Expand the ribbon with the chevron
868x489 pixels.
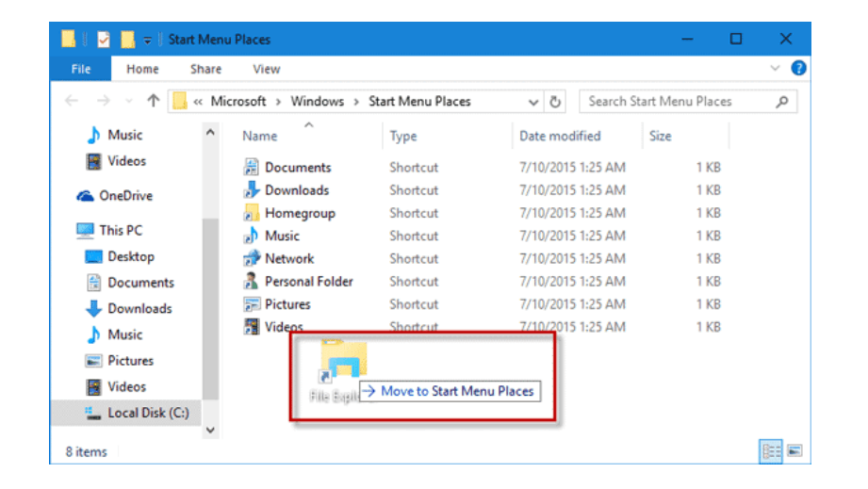coord(775,69)
